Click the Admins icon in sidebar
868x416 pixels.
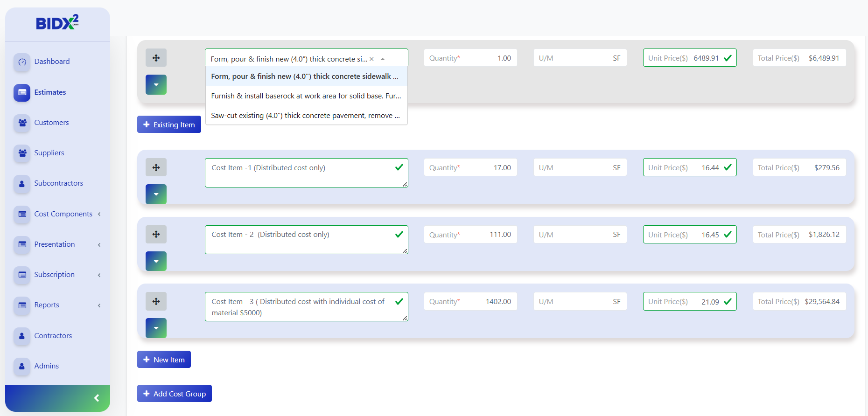[22, 367]
